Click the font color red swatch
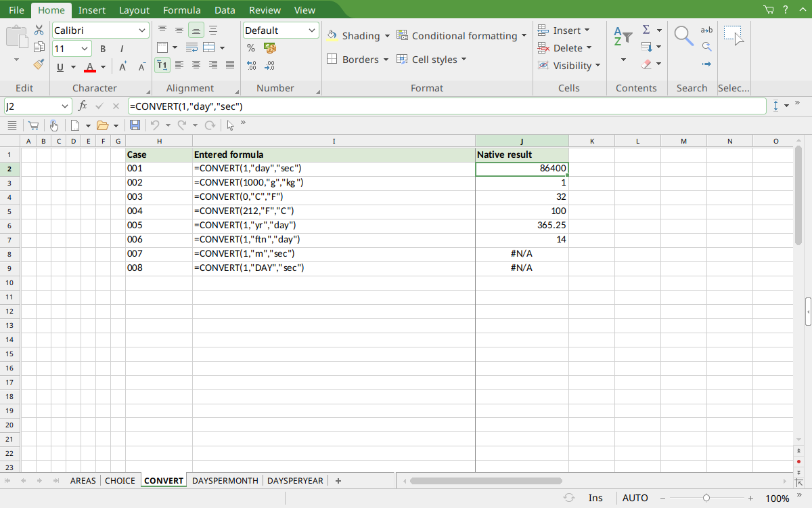Viewport: 812px width, 508px height. [x=90, y=66]
